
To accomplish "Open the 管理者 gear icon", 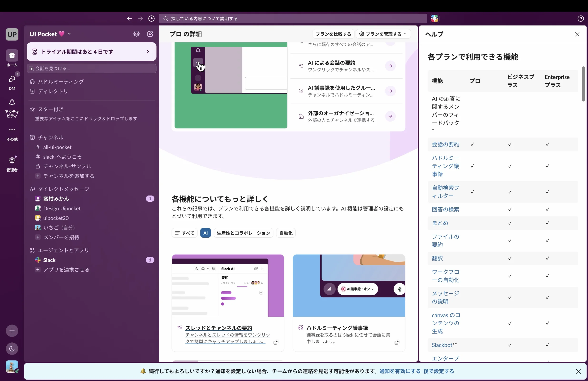I will [x=12, y=164].
